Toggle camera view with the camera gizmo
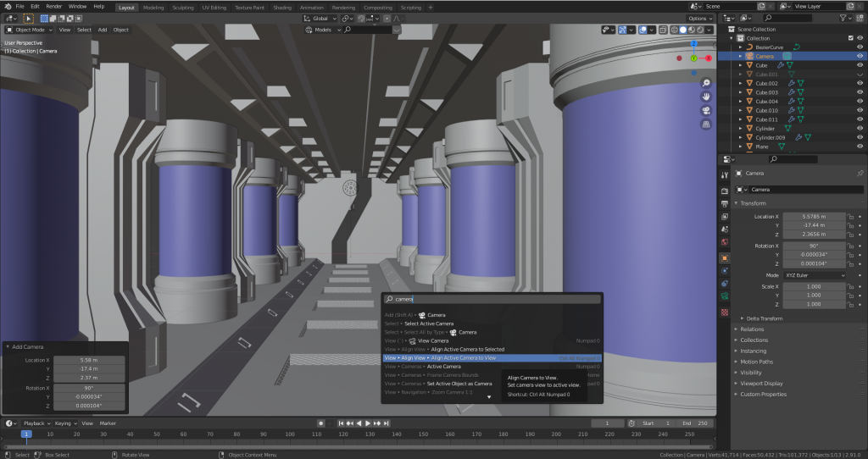The height and width of the screenshot is (459, 868). point(705,111)
